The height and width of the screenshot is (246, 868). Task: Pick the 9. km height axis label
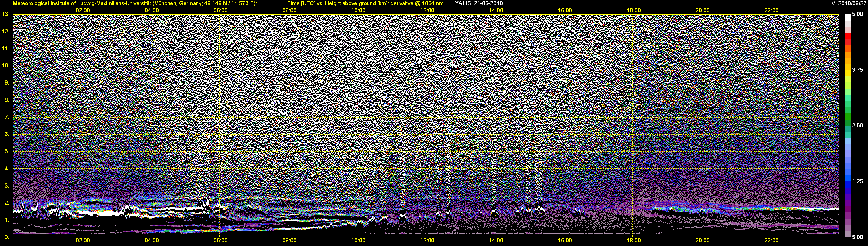click(7, 82)
